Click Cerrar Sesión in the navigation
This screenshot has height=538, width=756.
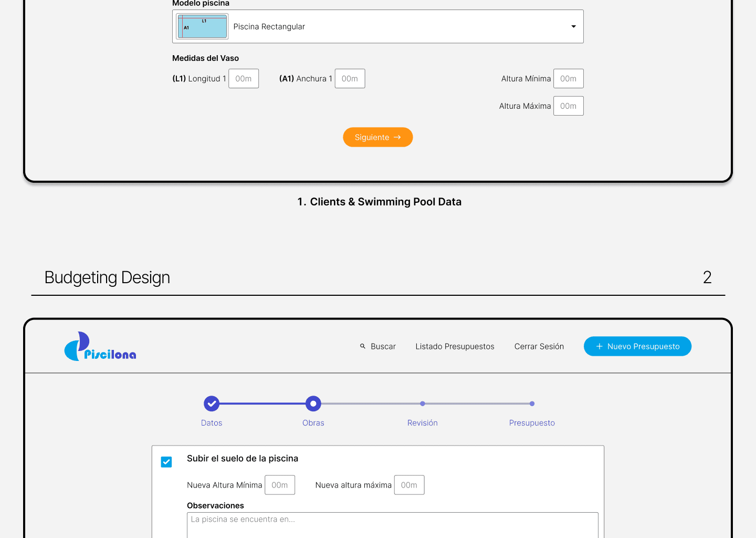pos(539,346)
